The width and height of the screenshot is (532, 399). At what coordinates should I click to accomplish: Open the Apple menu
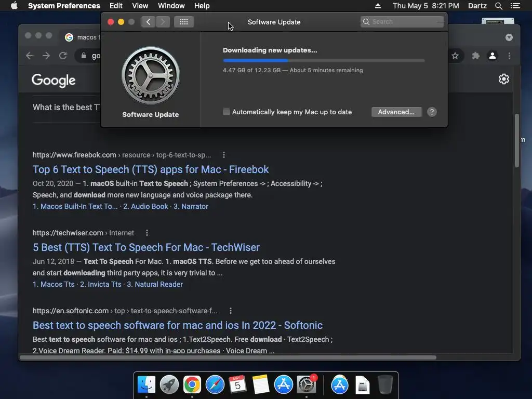coord(14,6)
